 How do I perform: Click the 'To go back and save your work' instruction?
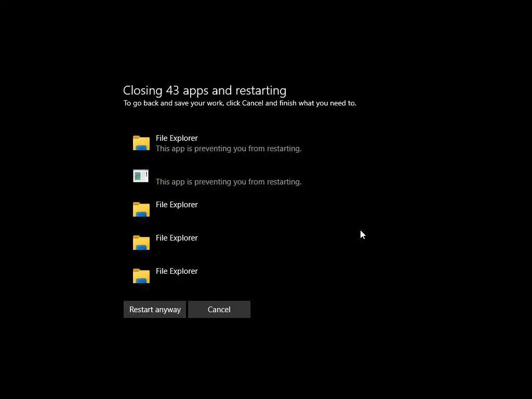(x=240, y=103)
